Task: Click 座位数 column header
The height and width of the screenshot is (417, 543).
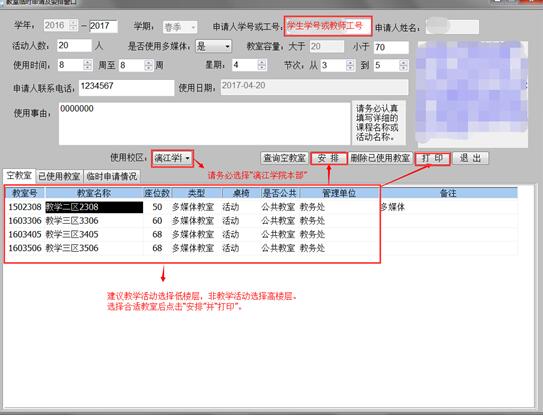Action: point(157,193)
